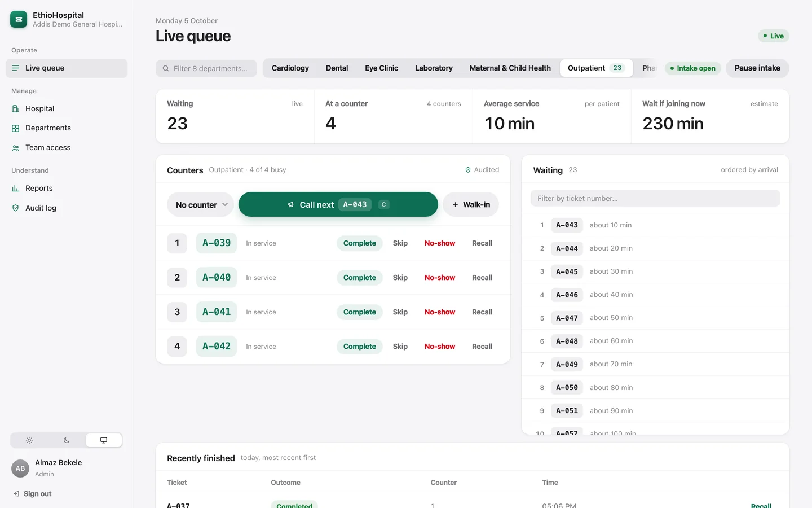Open the Departments grid icon
Image resolution: width=812 pixels, height=508 pixels.
click(x=16, y=128)
